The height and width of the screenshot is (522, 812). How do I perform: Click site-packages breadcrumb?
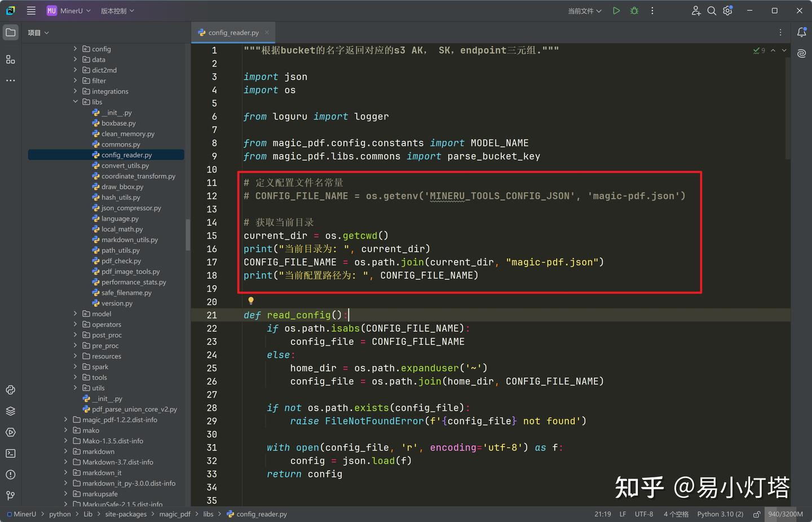pyautogui.click(x=126, y=514)
